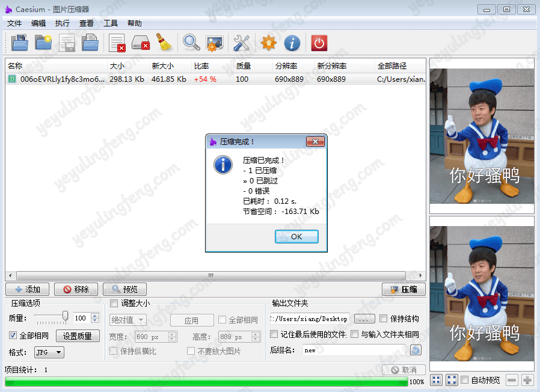Image resolution: width=540 pixels, height=392 pixels.
Task: Open the 查看 menu
Action: 87,23
